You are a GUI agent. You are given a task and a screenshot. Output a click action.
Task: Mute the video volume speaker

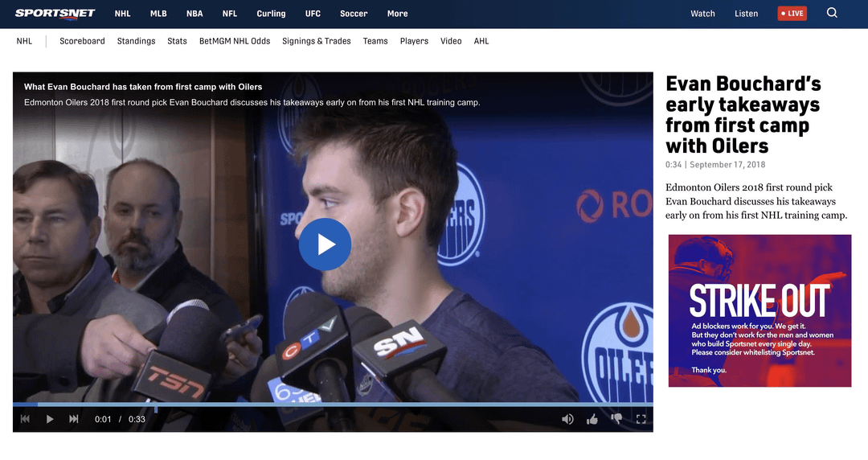coord(567,419)
